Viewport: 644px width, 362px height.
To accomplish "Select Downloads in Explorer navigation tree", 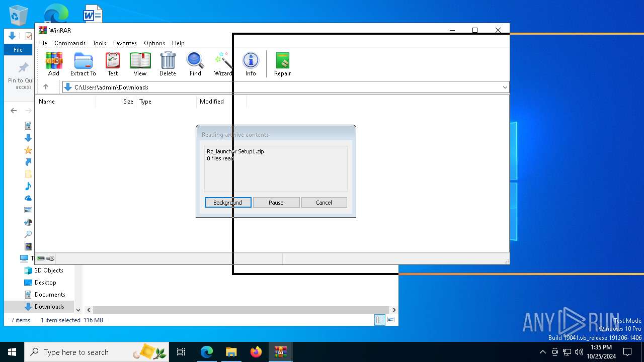I will tap(44, 307).
